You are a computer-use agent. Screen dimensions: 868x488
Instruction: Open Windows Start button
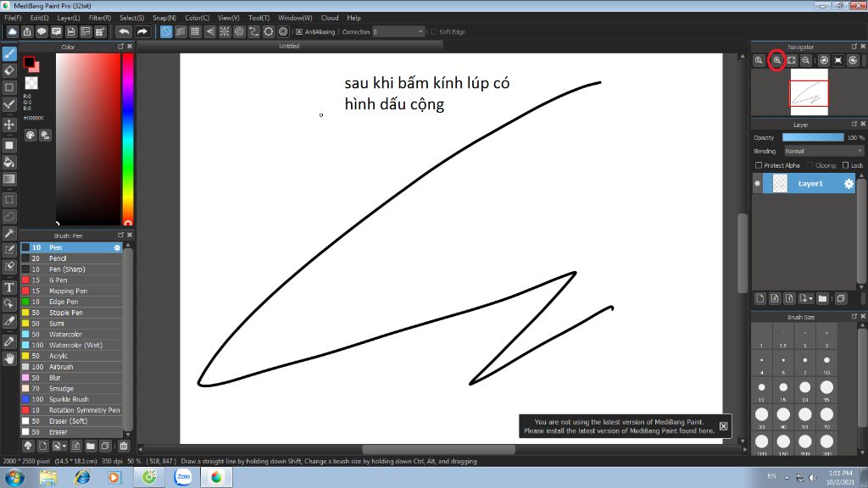coord(14,477)
